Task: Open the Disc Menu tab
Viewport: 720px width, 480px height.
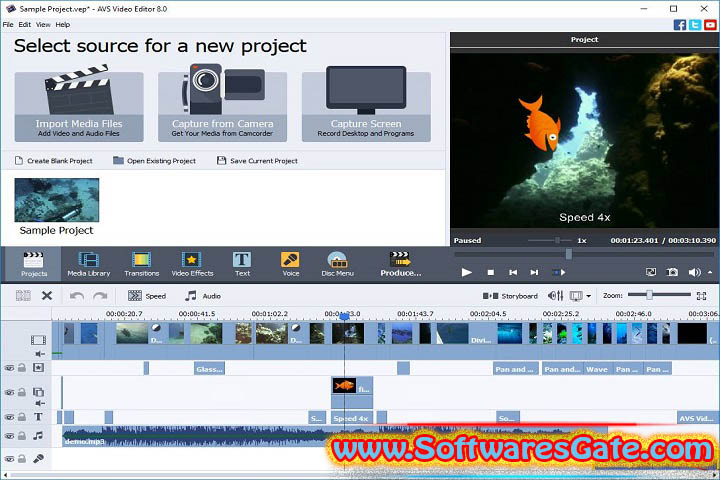Action: [x=338, y=264]
